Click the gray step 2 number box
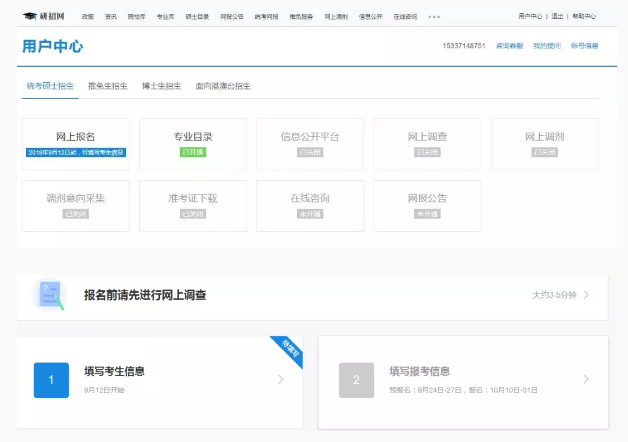 pyautogui.click(x=356, y=380)
